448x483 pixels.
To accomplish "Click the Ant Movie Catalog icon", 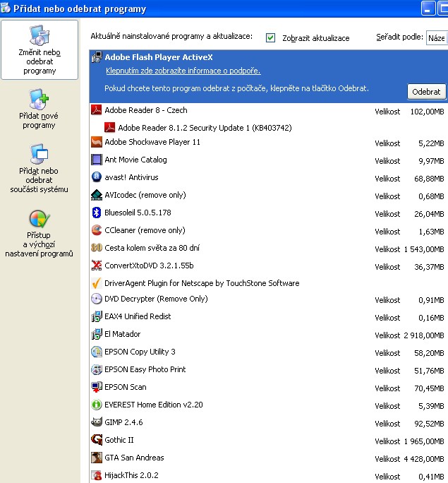I will pyautogui.click(x=97, y=160).
